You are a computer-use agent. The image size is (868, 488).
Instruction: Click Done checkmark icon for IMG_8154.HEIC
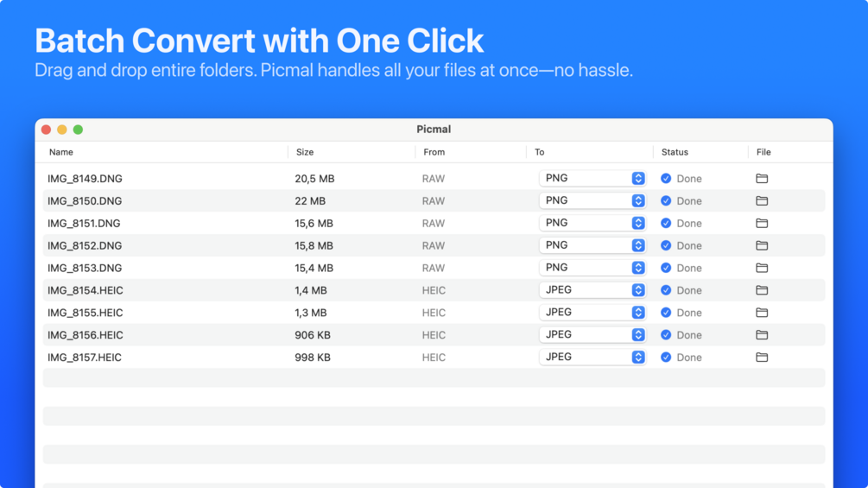click(666, 290)
